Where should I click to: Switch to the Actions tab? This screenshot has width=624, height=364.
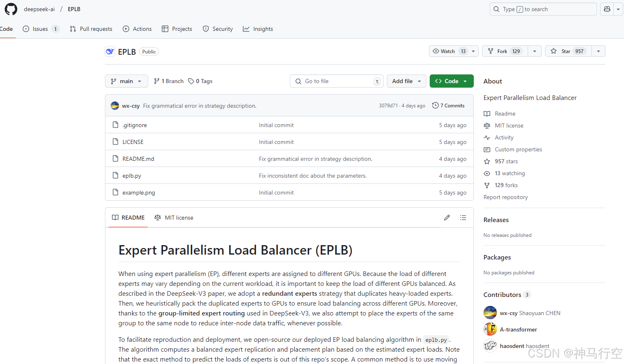(x=137, y=29)
